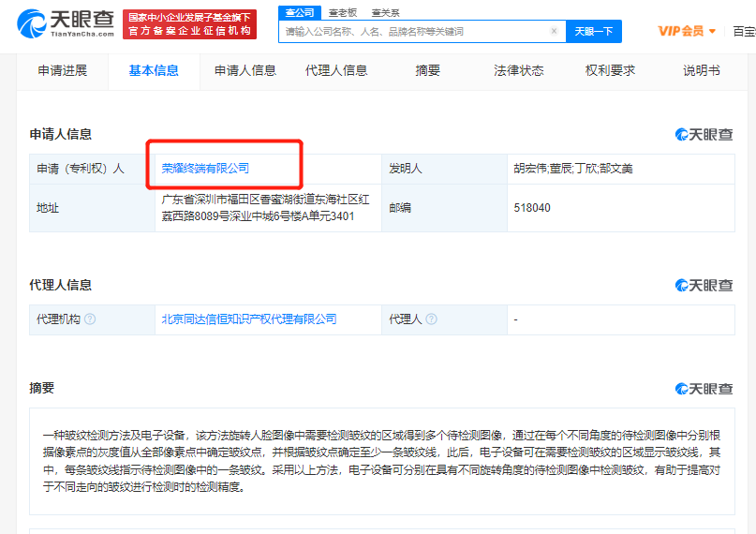Switch to the 说明书 tab
The width and height of the screenshot is (756, 534).
(702, 71)
